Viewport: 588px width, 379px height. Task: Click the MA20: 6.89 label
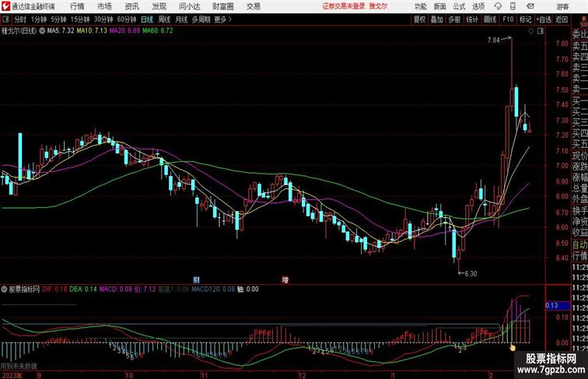[125, 31]
